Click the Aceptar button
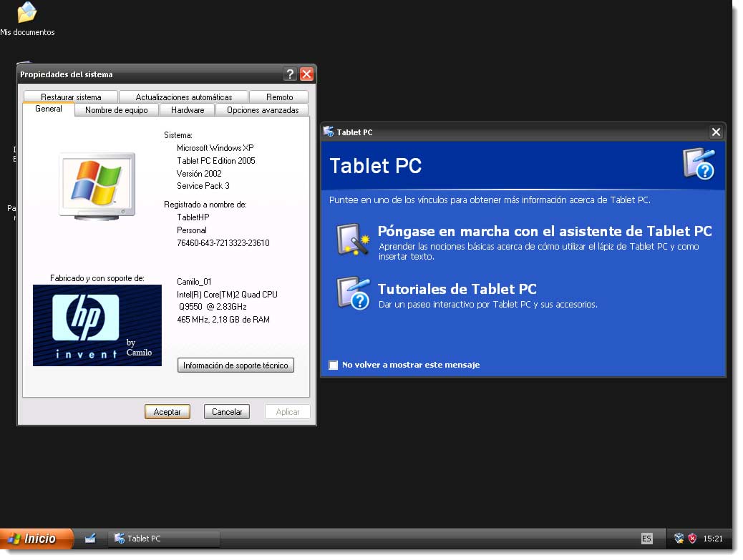The width and height of the screenshot is (743, 560). click(x=167, y=412)
